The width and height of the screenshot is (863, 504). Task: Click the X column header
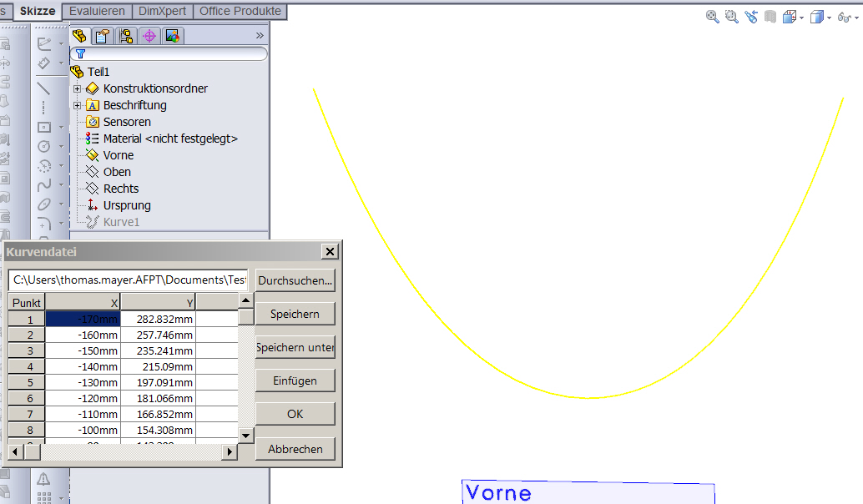click(83, 303)
